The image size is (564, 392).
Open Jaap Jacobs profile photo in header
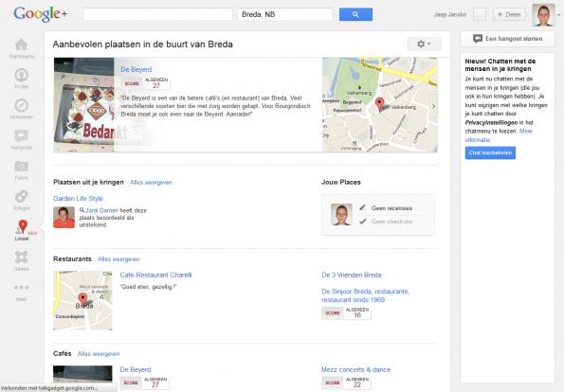(543, 15)
